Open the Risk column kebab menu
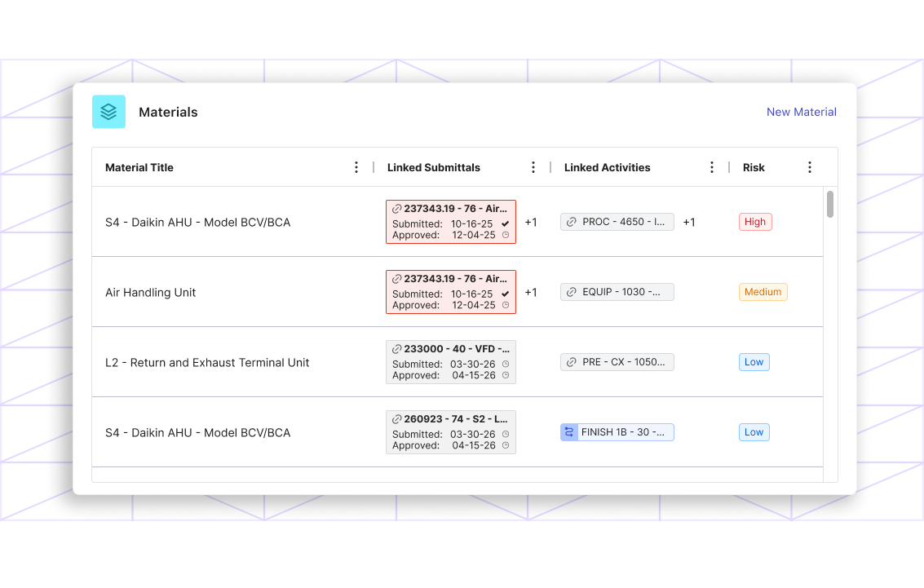The width and height of the screenshot is (924, 588). (x=810, y=166)
